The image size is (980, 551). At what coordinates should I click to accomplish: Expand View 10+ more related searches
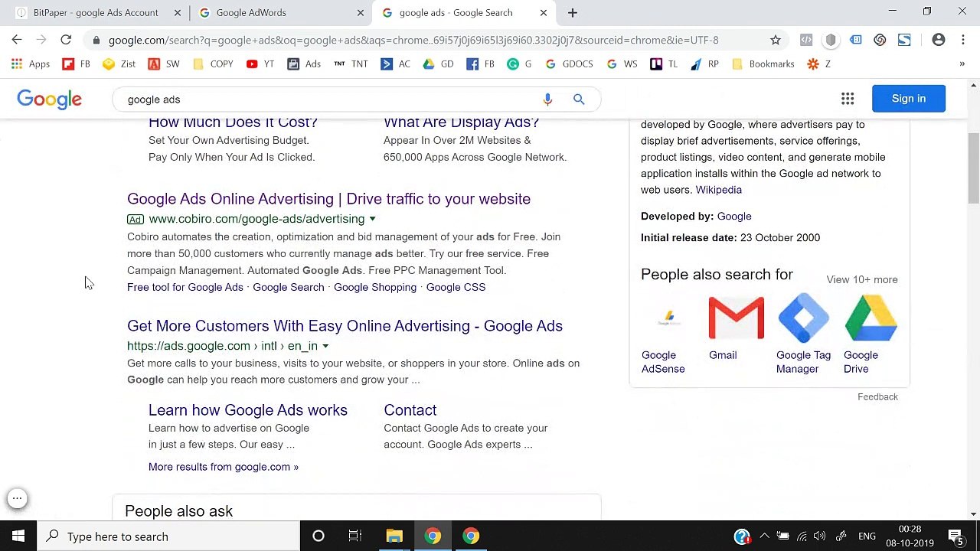tap(862, 279)
